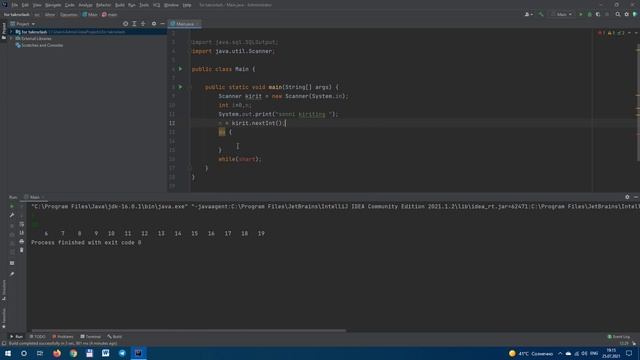Toggle scroll to end in Run console
The width and height of the screenshot is (640, 360).
coord(22,233)
